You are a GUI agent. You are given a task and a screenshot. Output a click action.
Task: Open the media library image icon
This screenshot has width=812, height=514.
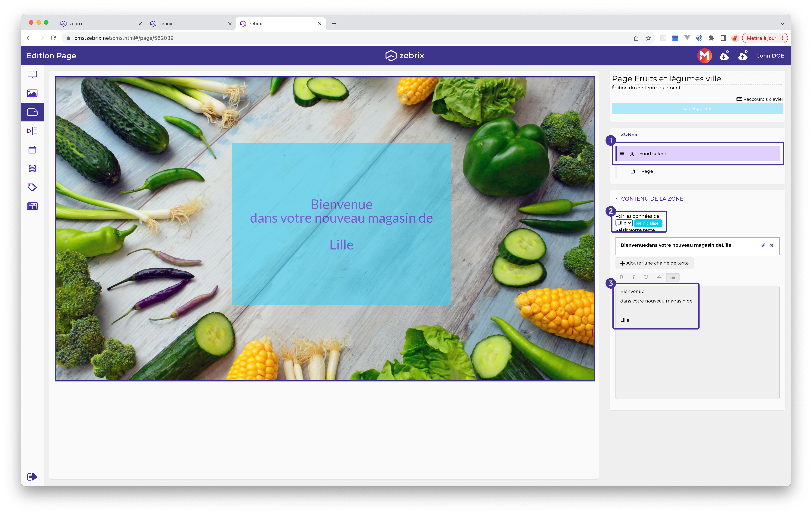click(32, 93)
